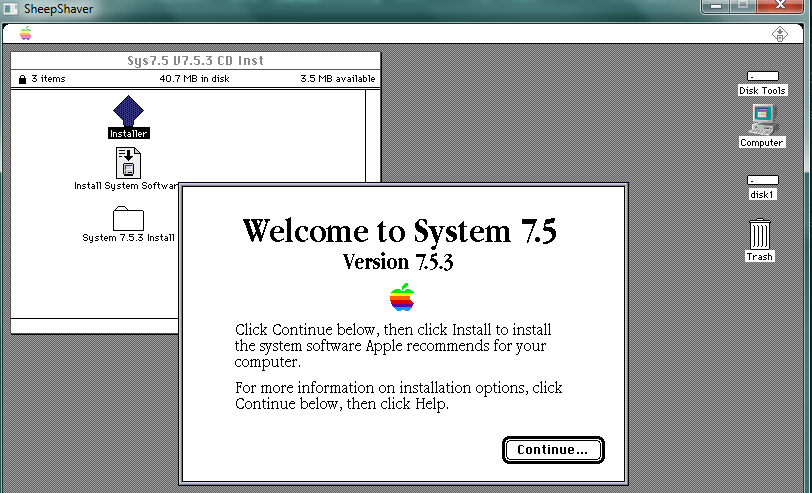The width and height of the screenshot is (812, 493).
Task: Click the rainbow Apple logo in dialog
Action: pyautogui.click(x=401, y=297)
